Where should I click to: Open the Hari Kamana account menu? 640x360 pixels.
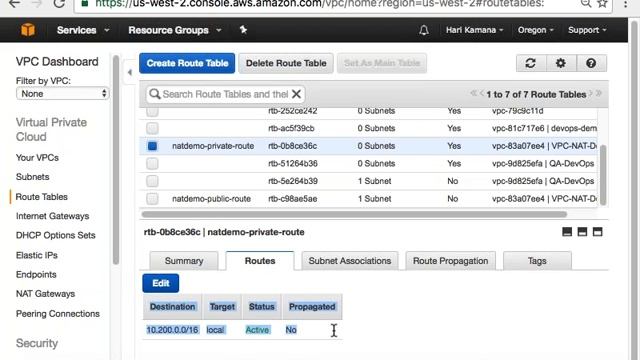[x=474, y=30]
